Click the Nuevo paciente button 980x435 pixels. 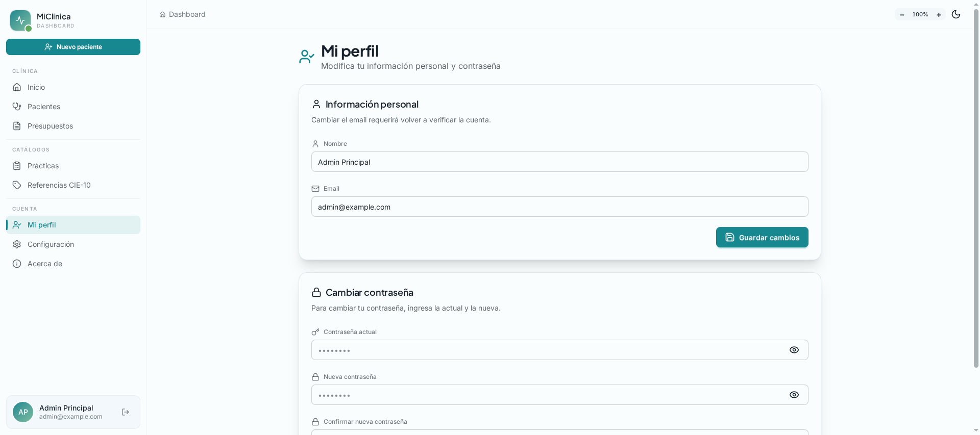tap(73, 47)
